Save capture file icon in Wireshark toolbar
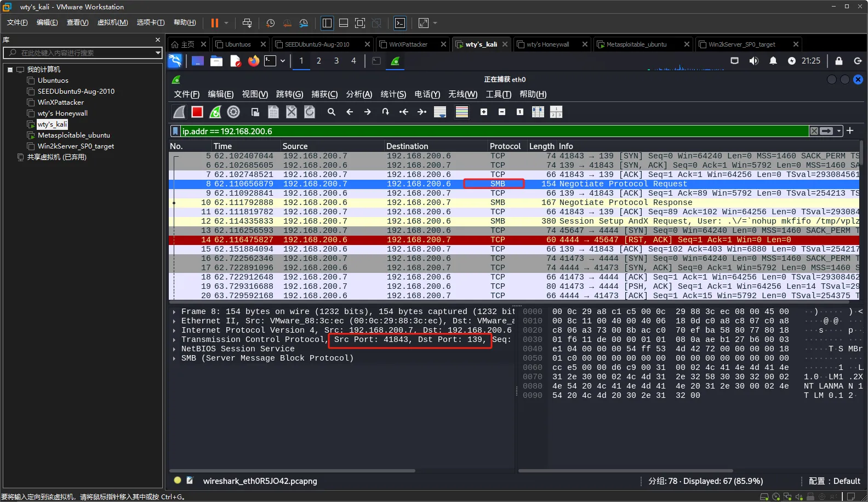Image resolution: width=868 pixels, height=502 pixels. (273, 112)
